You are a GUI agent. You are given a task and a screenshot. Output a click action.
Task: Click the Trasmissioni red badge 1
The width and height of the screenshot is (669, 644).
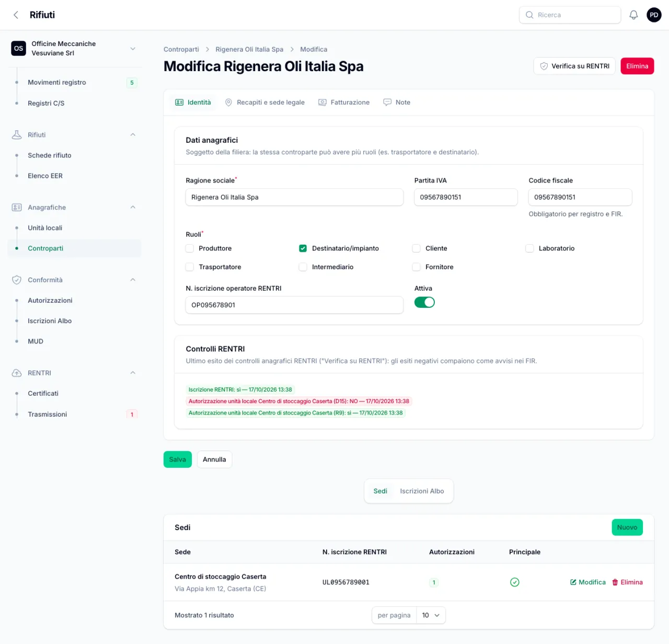click(132, 415)
